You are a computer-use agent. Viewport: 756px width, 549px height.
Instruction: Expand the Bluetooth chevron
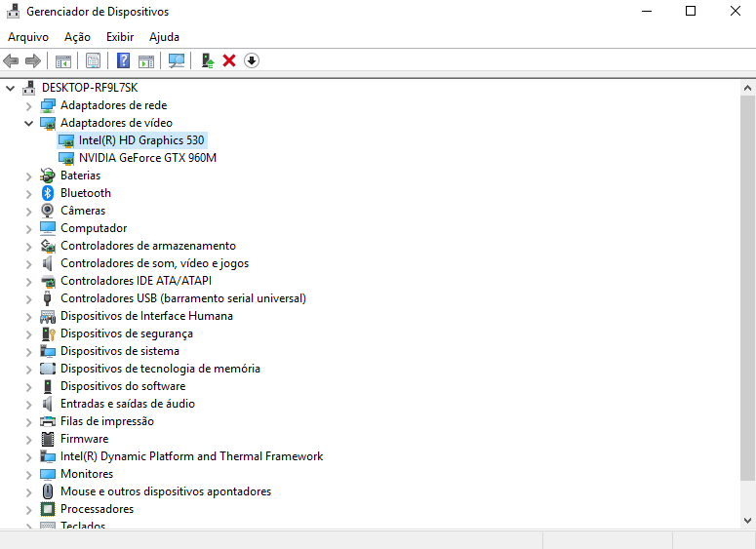(29, 194)
